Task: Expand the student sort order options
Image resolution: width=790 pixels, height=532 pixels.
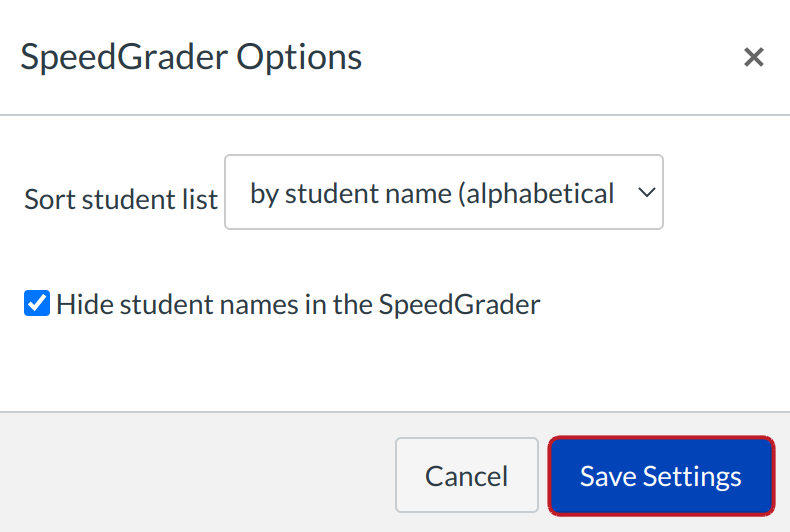Action: [443, 192]
